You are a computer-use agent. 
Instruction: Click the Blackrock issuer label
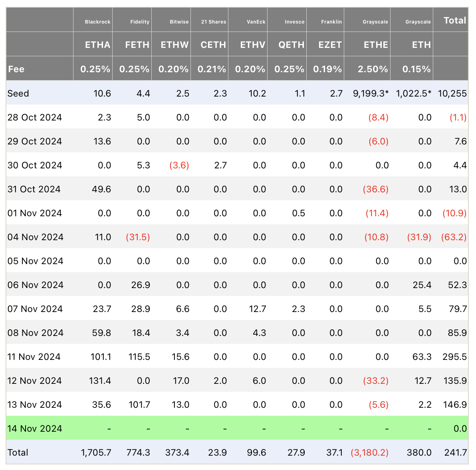click(x=97, y=22)
